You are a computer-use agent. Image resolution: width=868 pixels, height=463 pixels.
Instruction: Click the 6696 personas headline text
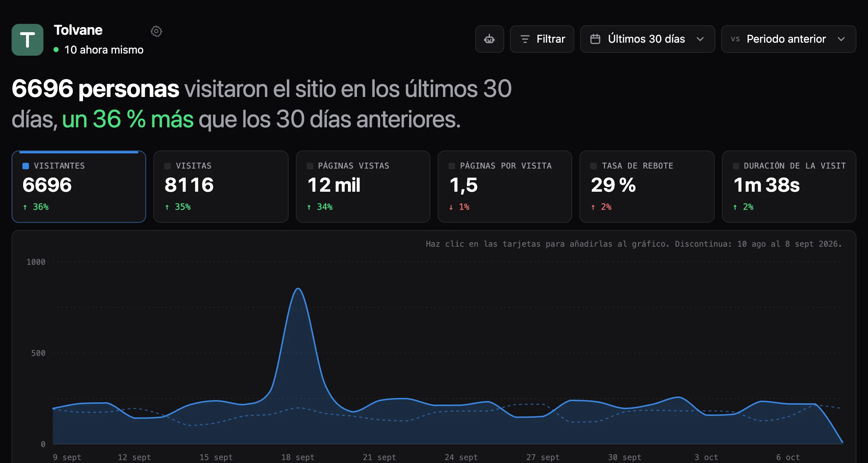tap(95, 89)
